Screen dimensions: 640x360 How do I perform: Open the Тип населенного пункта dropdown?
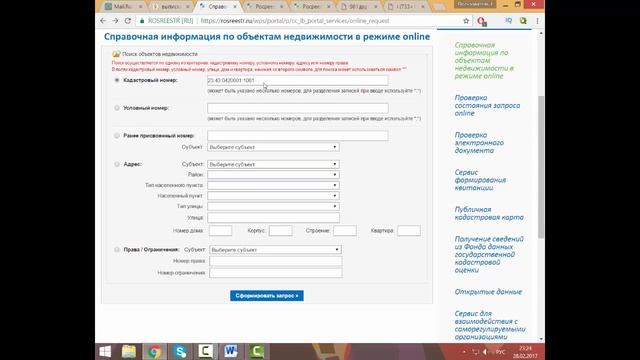(273, 185)
